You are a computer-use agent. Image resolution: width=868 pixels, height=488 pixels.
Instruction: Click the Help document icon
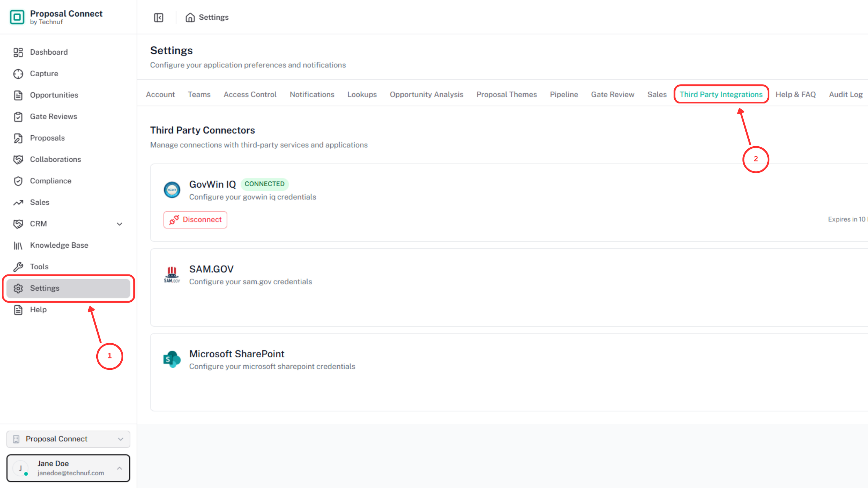(x=18, y=310)
